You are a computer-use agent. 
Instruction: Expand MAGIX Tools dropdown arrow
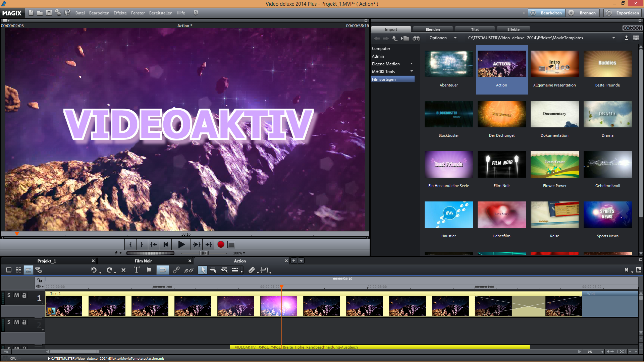[x=412, y=71]
